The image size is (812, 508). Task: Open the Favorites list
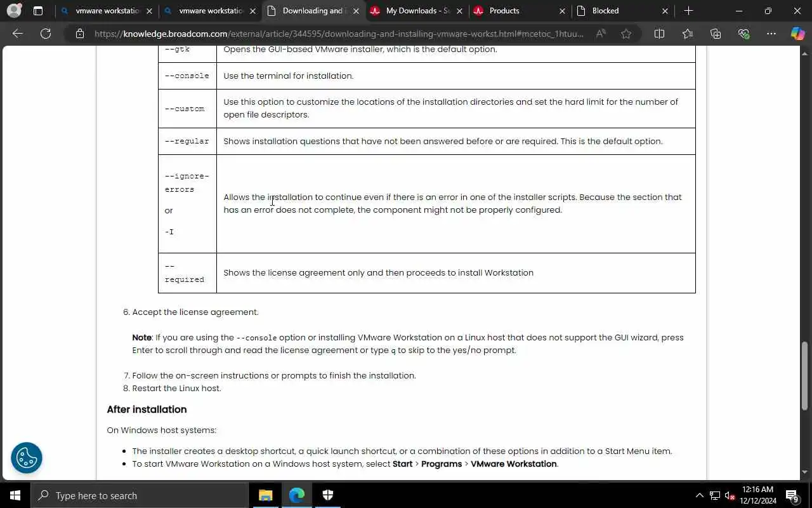click(688, 34)
